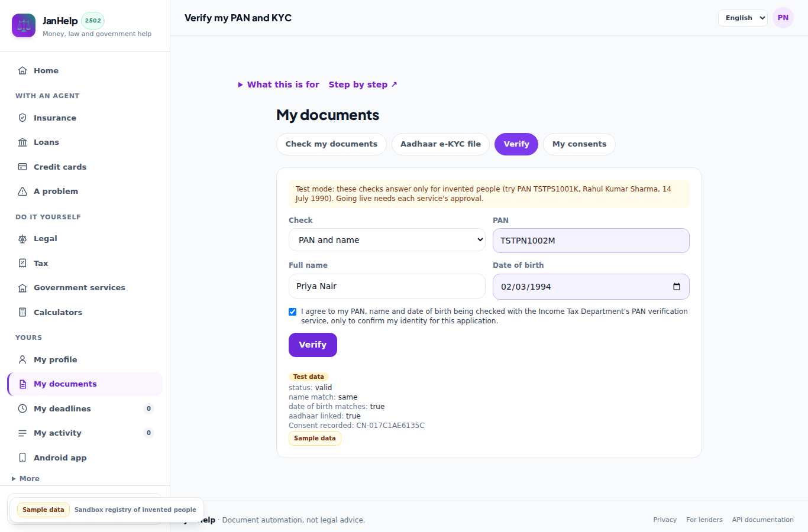Click the JanHelp scales logo icon
Image resolution: width=808 pixels, height=532 pixels.
click(x=24, y=25)
